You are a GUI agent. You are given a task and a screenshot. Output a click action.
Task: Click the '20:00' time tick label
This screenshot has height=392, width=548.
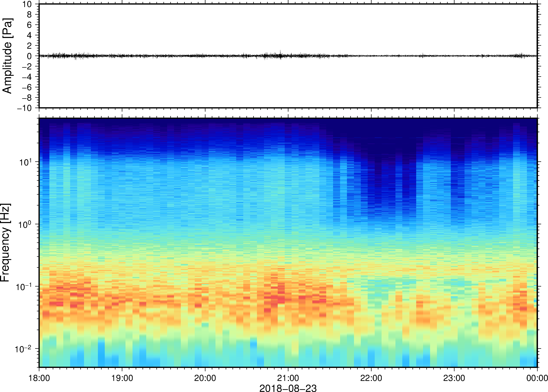pyautogui.click(x=205, y=378)
